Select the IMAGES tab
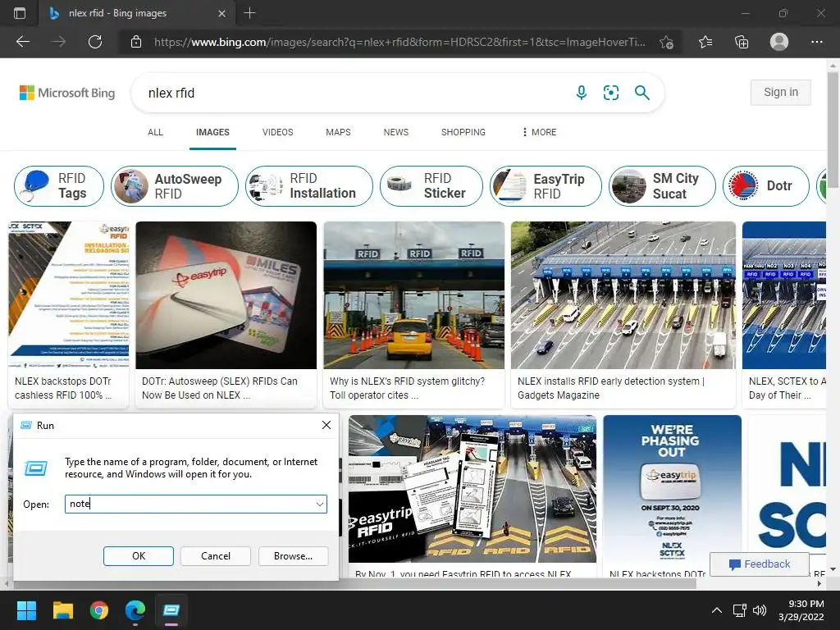 pos(212,132)
